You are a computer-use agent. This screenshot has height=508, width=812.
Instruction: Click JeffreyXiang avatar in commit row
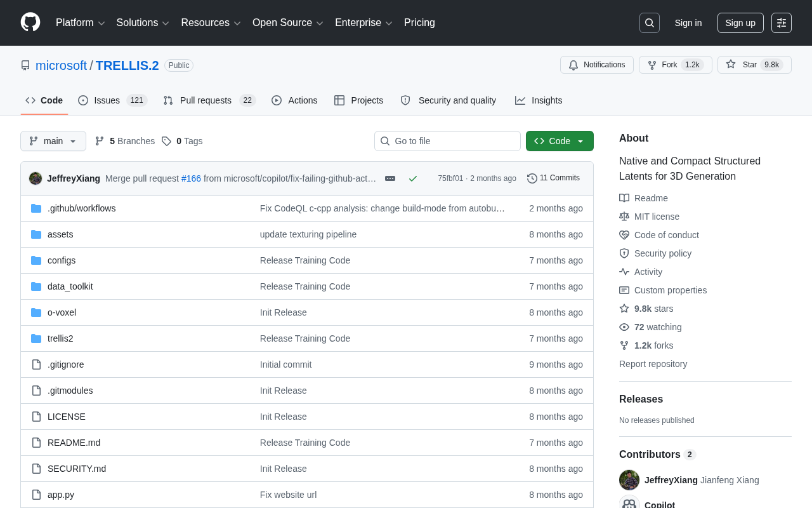click(36, 178)
